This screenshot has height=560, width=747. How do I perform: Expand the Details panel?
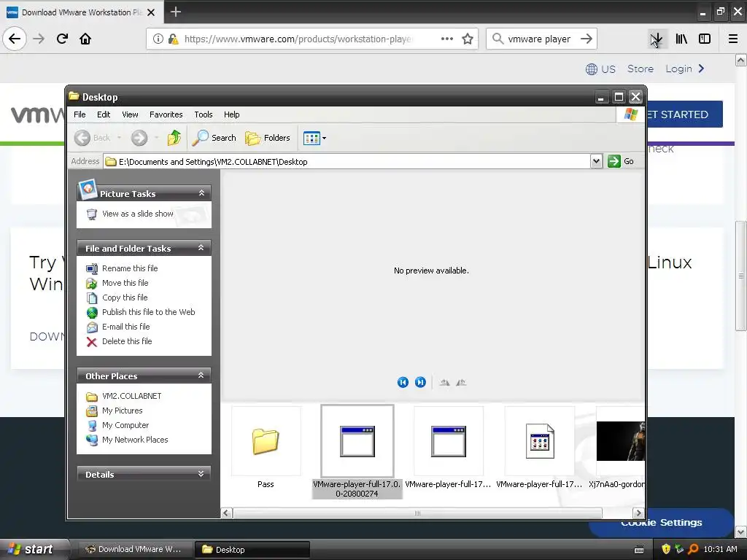pos(201,474)
